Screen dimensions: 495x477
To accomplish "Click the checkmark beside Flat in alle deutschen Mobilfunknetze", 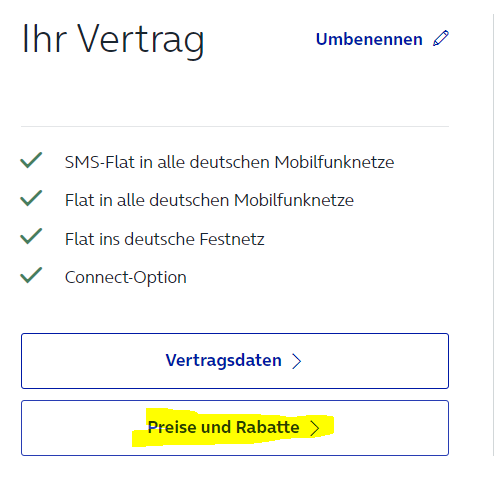I will (x=31, y=198).
